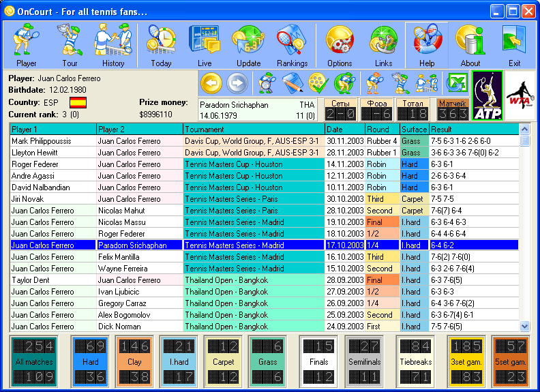This screenshot has width=540, height=392.
Task: Click the small trophy player icon in second toolbar
Action: pos(400,83)
